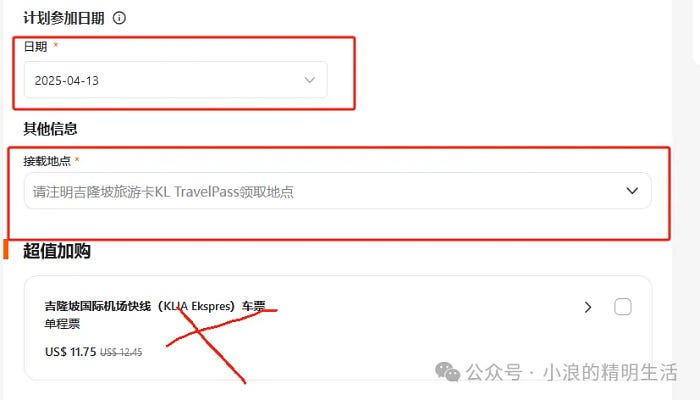Click the 接载地点 required field label
This screenshot has width=700, height=400.
click(x=47, y=161)
